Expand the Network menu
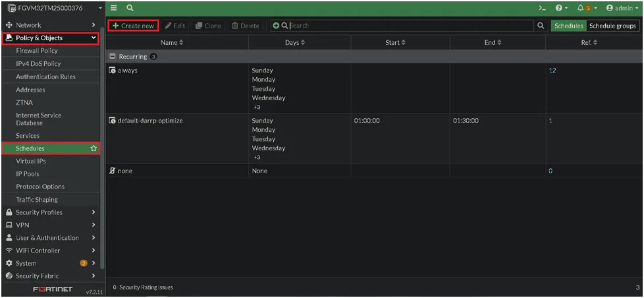Image resolution: width=644 pixels, height=298 pixels. (x=51, y=25)
